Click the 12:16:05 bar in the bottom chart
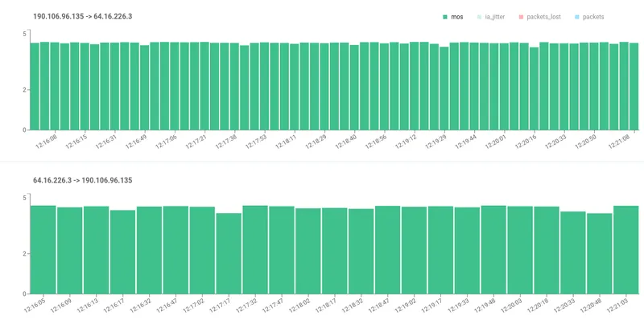The height and width of the screenshot is (324, 644). coord(43,249)
